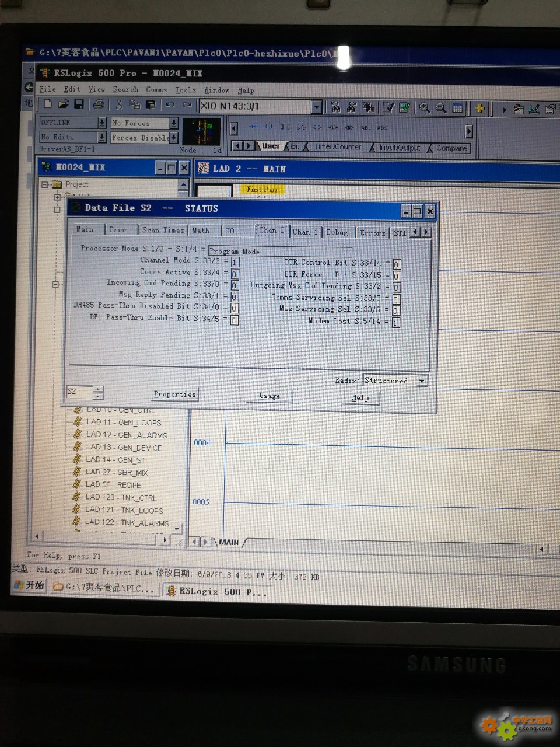The height and width of the screenshot is (747, 560).
Task: Open the XIO N143:3/1 search combo dropdown
Action: (316, 107)
